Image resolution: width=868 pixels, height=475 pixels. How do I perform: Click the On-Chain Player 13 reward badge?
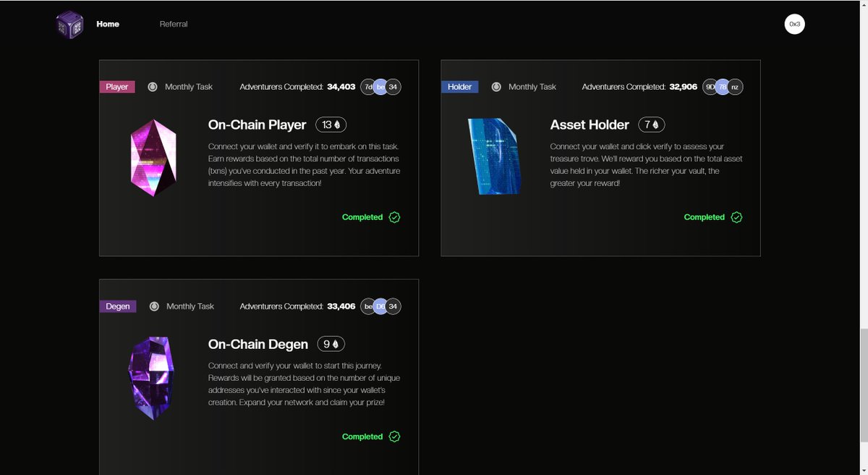point(331,125)
